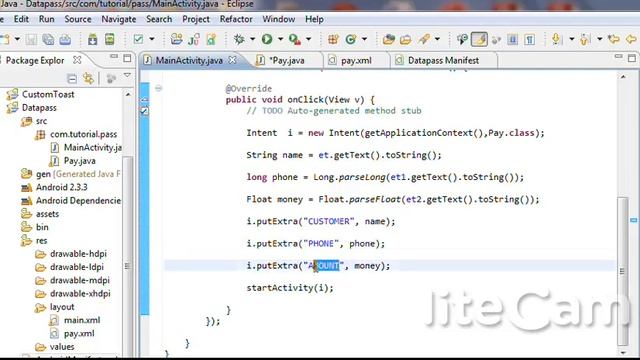Screen dimensions: 640x360
Task: Toggle Block Selection mode icon
Action: 513,40
